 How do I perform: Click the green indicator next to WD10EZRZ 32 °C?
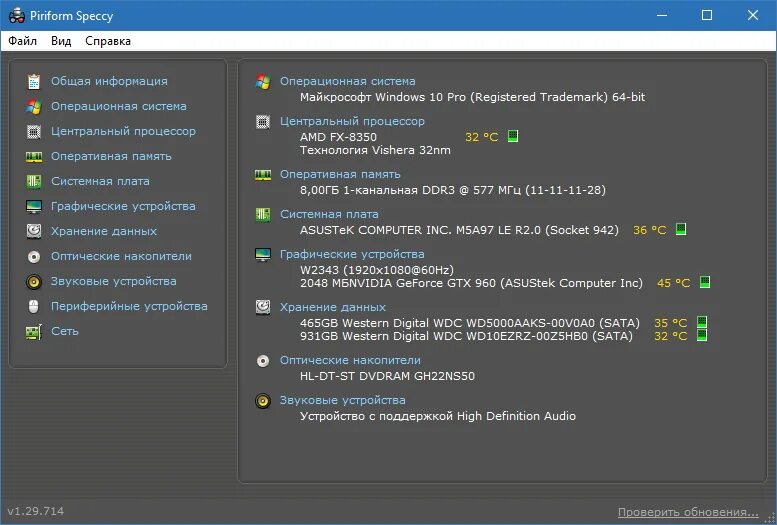click(x=702, y=336)
